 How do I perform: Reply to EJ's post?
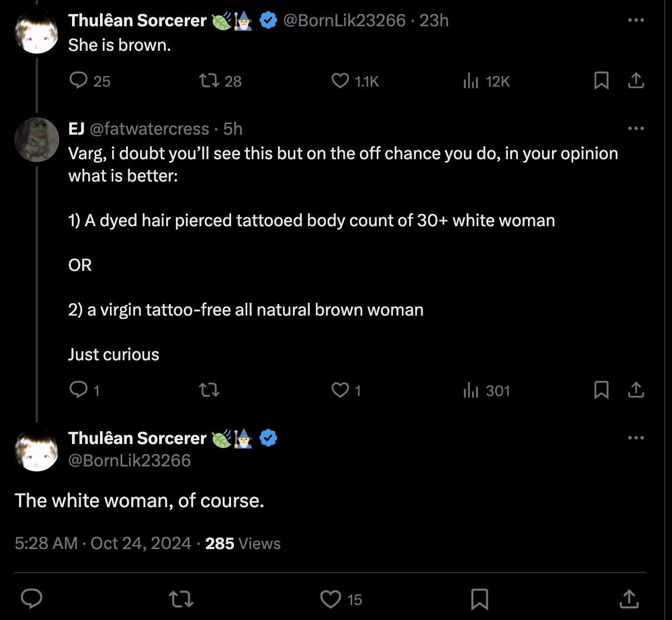[x=78, y=390]
